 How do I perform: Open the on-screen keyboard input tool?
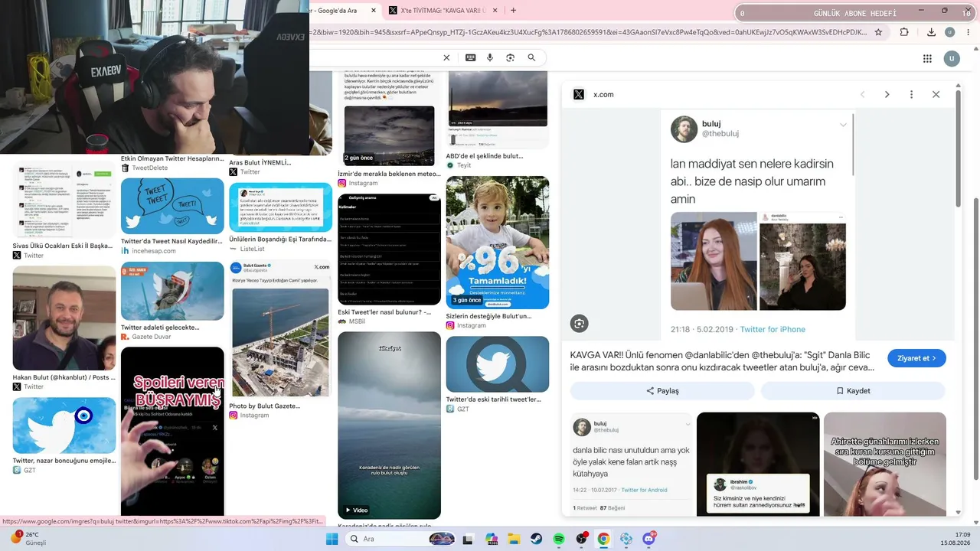[x=470, y=57]
